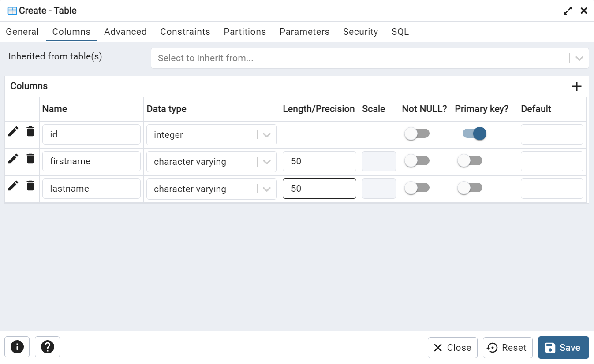Screen dimensions: 594x364
Task: Open the SQL tab
Action: point(400,32)
